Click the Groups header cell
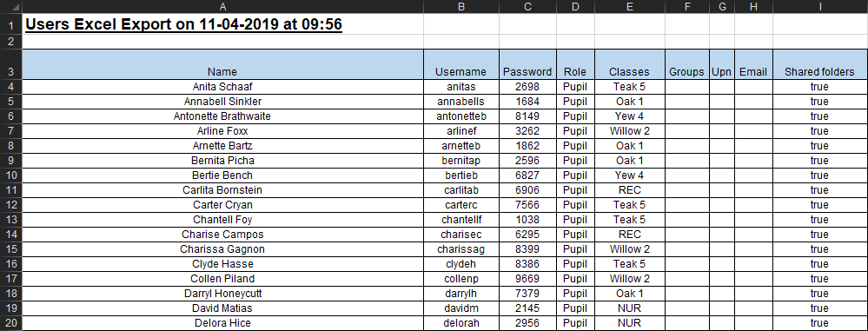Image resolution: width=868 pixels, height=331 pixels. 687,64
